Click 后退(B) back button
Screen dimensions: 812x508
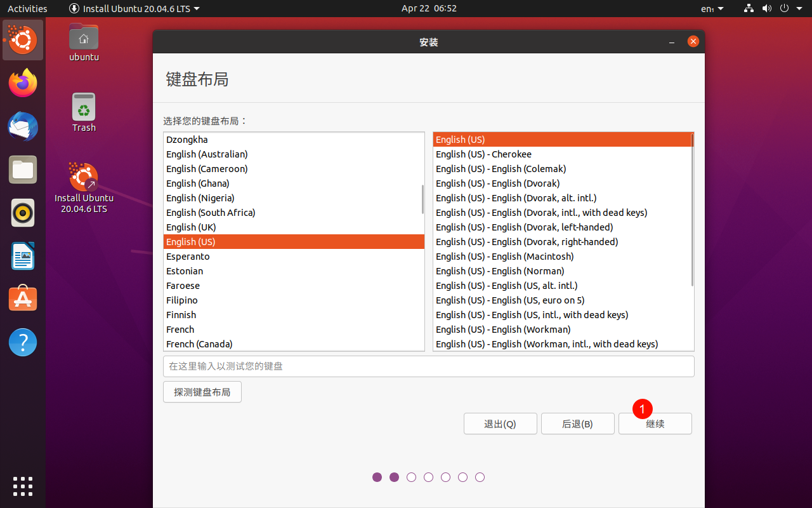point(577,424)
